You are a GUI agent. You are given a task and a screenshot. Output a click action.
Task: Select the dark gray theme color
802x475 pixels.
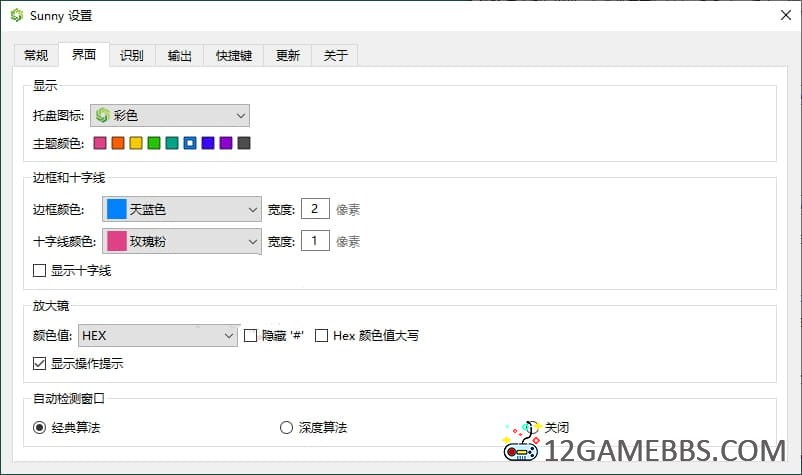244,143
